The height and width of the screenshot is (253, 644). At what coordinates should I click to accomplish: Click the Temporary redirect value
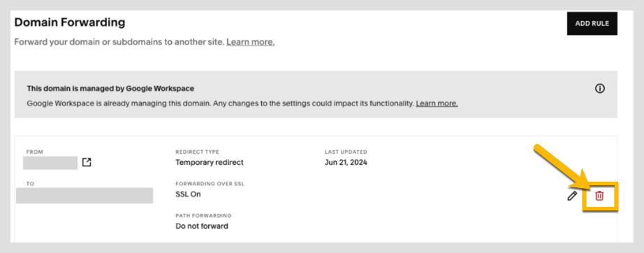coord(210,162)
